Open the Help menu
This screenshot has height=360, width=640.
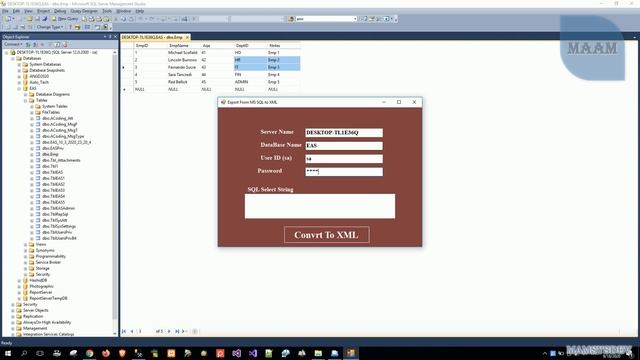click(x=140, y=11)
